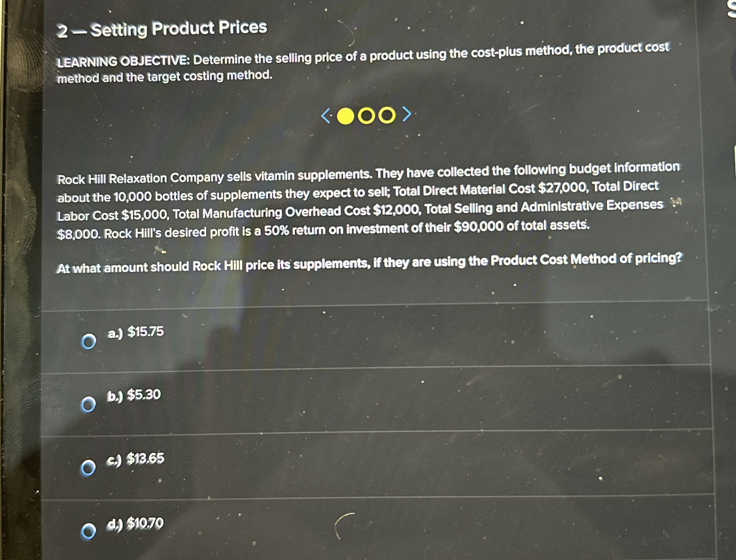Click the heading 2 — Setting Product Prices
736x560 pixels.
point(162,30)
